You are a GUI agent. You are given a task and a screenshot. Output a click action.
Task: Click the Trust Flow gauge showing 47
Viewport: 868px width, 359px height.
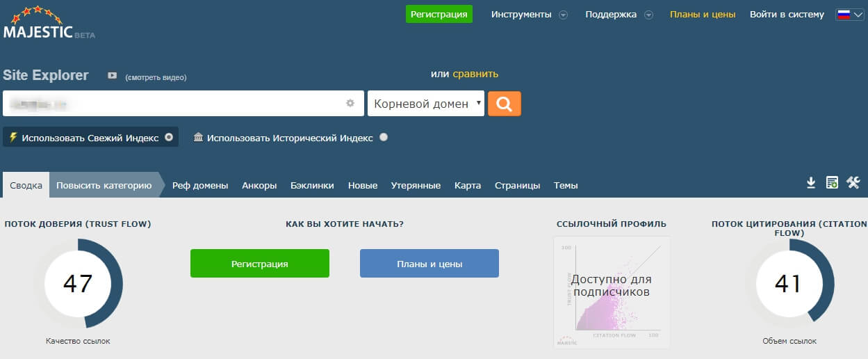coord(78,283)
